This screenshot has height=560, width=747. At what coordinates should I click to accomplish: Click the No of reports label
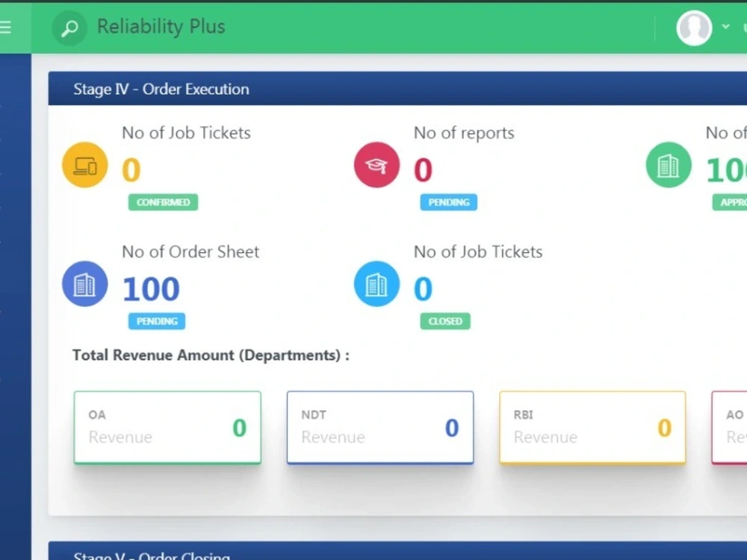(464, 133)
